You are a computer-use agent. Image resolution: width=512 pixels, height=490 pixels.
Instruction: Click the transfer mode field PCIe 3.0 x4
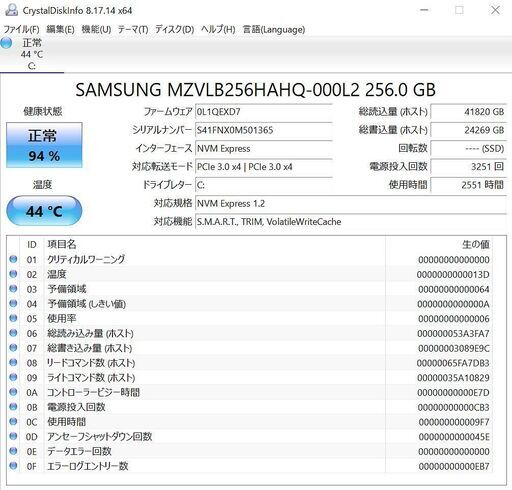(263, 167)
